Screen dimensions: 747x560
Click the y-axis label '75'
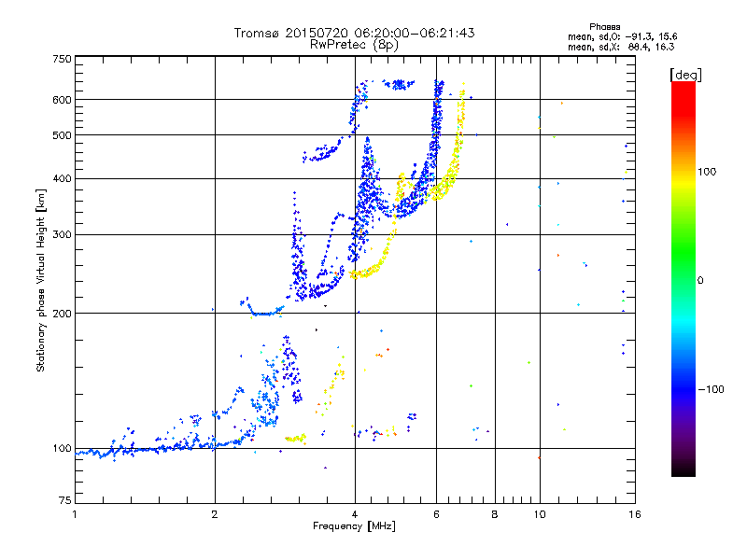[x=65, y=500]
